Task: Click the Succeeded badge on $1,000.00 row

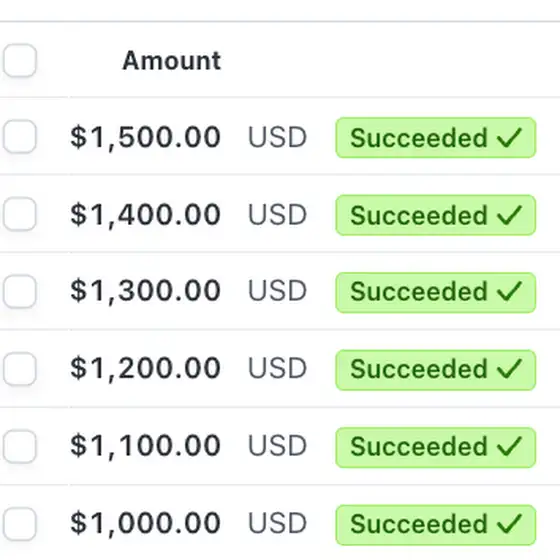Action: coord(436,525)
